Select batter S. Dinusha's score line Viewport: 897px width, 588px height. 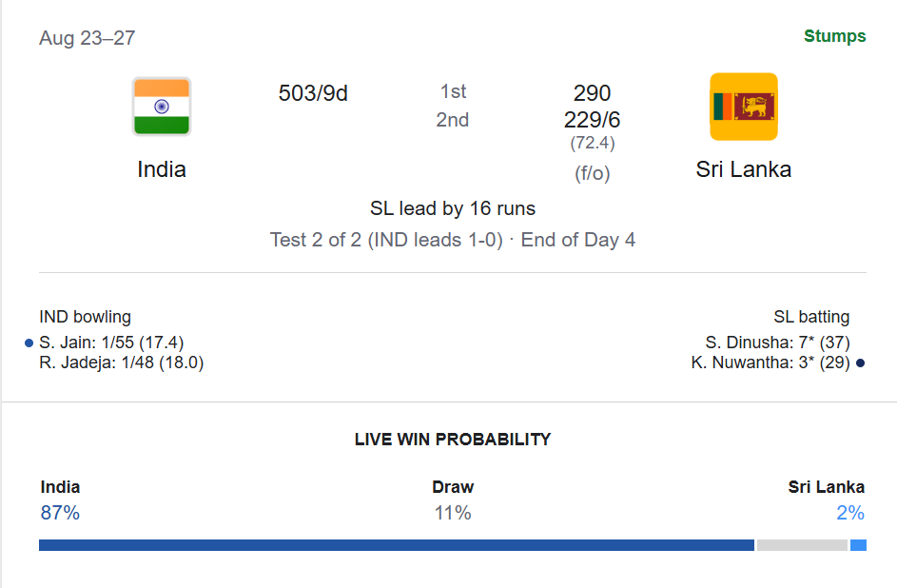pyautogui.click(x=777, y=343)
